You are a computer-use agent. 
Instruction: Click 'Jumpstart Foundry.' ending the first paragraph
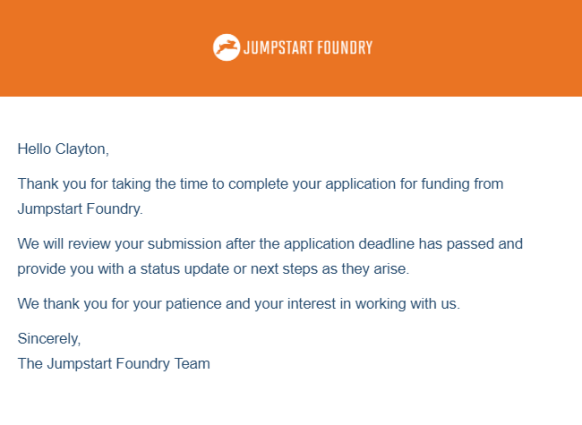[80, 209]
